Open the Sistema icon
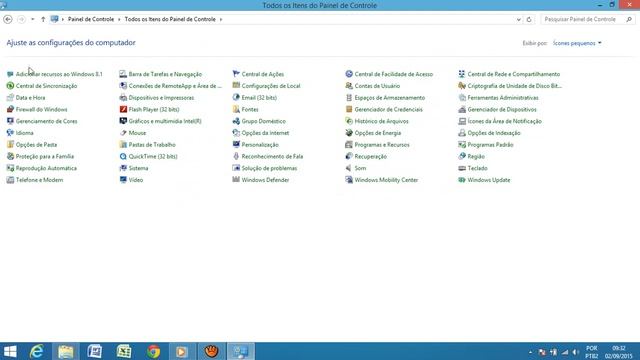Image resolution: width=640 pixels, height=360 pixels. pos(123,168)
